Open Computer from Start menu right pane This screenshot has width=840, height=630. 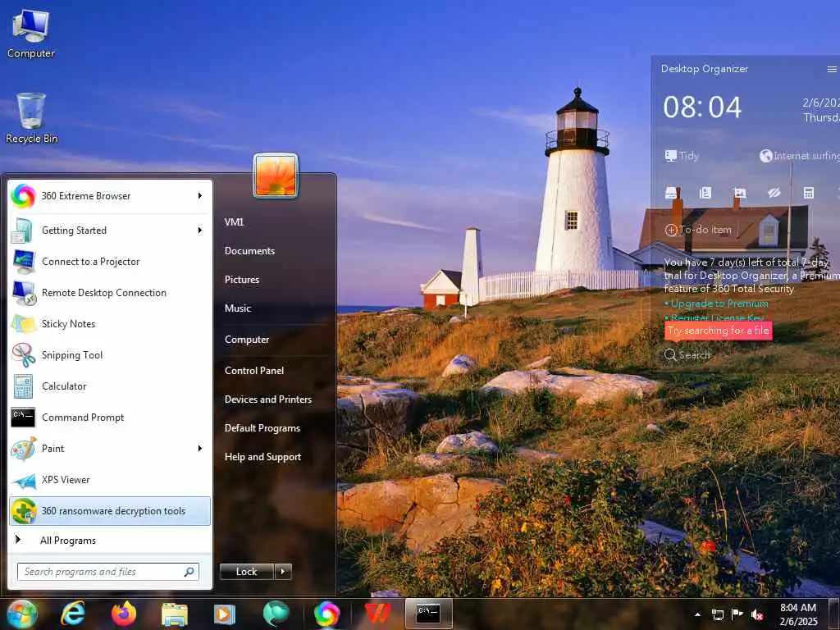click(x=247, y=340)
